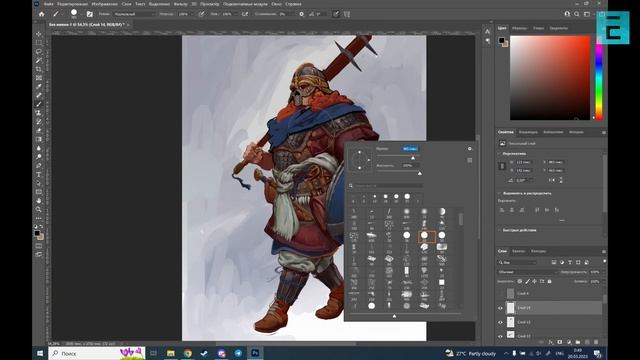Image resolution: width=640 pixels, height=360 pixels.
Task: Collapse the Align and Distribute section
Action: (x=499, y=193)
